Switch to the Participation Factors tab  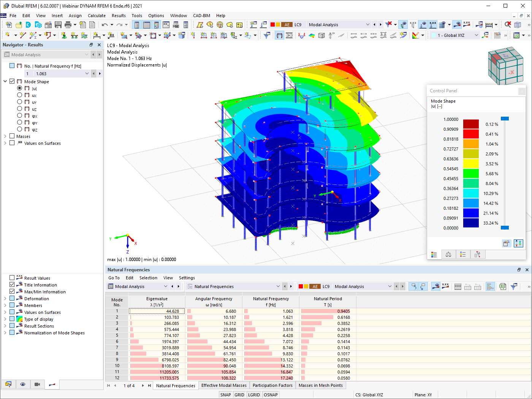tap(272, 385)
